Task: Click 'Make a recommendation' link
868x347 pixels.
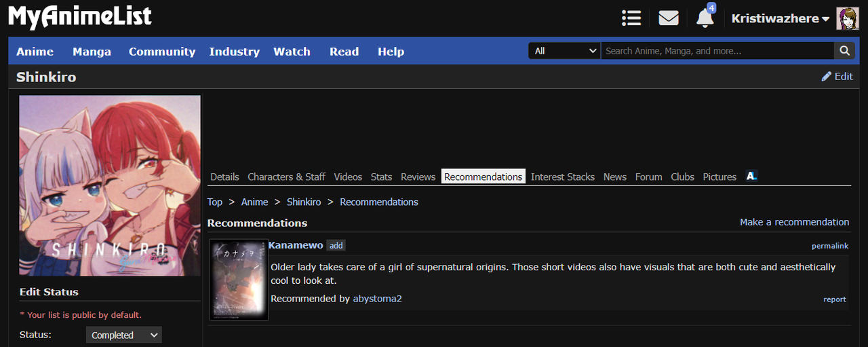Action: pos(794,222)
